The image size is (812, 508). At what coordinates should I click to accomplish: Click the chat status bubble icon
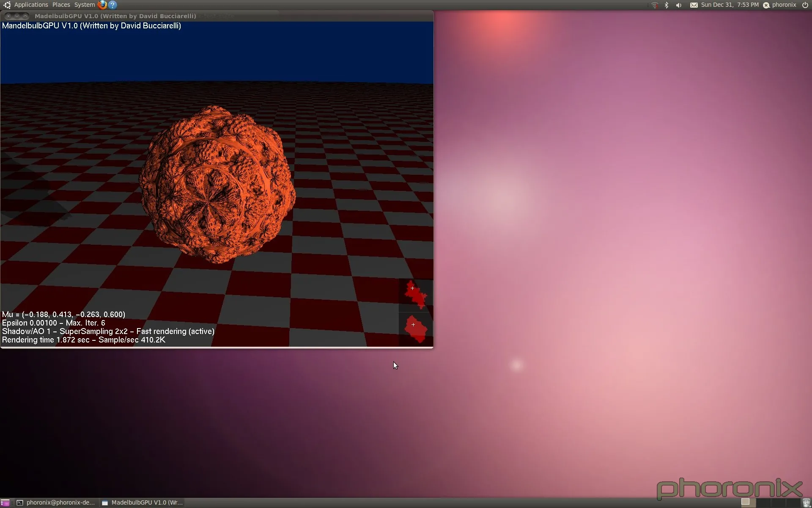click(766, 5)
